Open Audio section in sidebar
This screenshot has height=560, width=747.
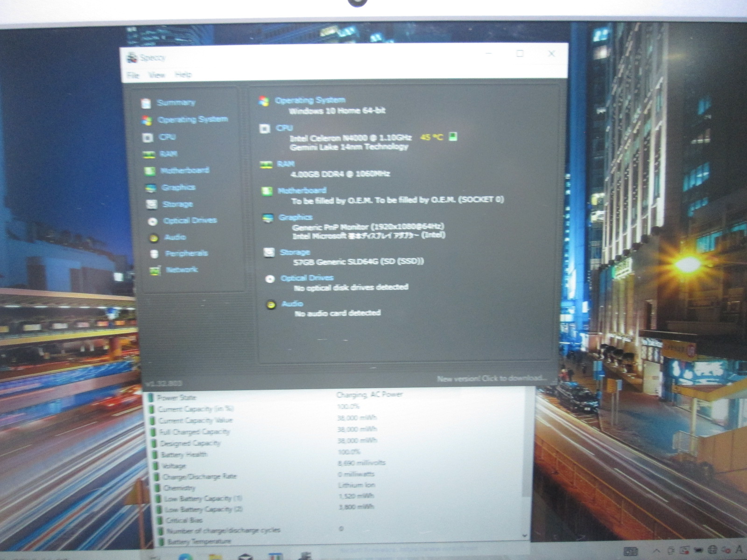[175, 238]
